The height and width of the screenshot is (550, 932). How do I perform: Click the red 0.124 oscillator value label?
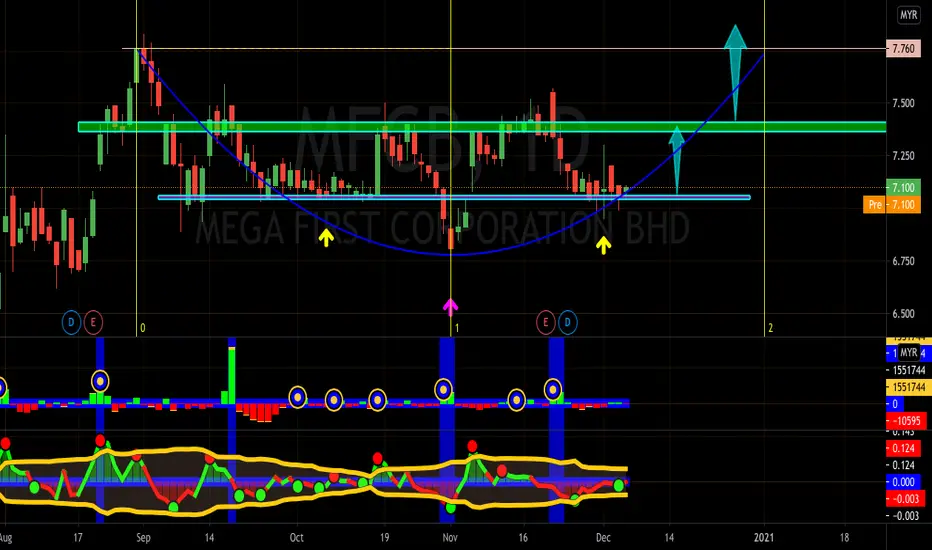pos(903,448)
